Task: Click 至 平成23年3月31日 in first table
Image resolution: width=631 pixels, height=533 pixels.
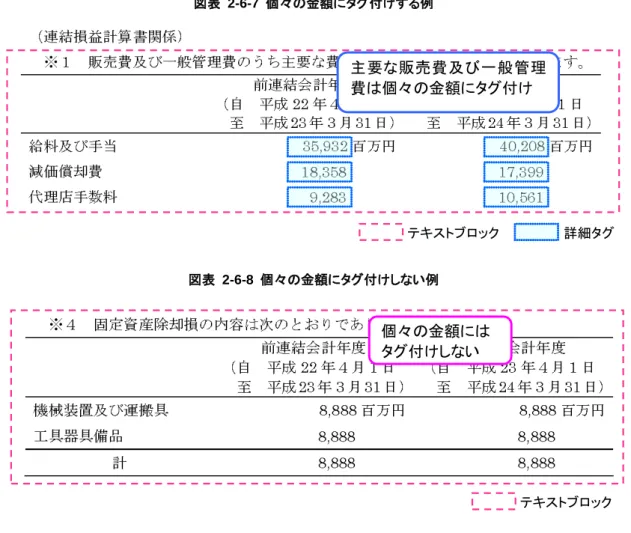Action: pyautogui.click(x=312, y=122)
